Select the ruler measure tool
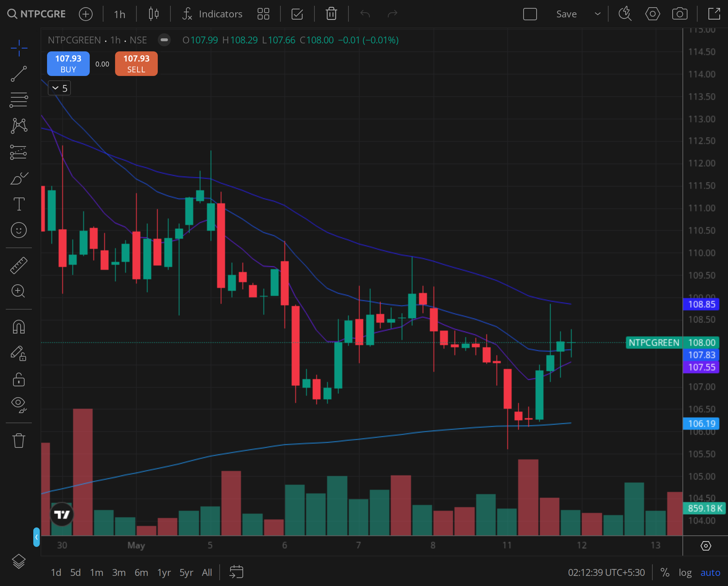 [19, 265]
